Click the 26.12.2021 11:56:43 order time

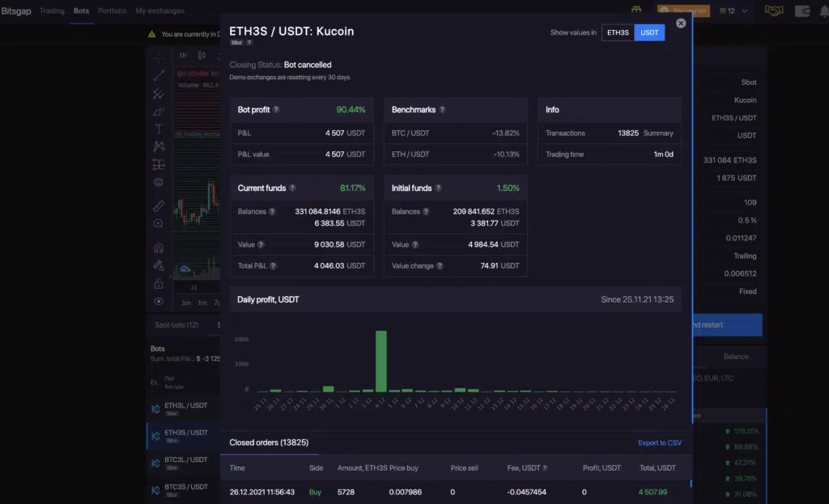(261, 493)
